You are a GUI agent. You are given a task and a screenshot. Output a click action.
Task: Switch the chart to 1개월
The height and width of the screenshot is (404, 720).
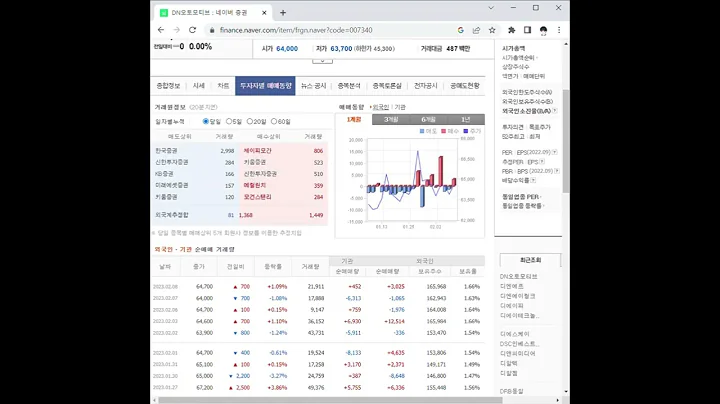point(354,119)
